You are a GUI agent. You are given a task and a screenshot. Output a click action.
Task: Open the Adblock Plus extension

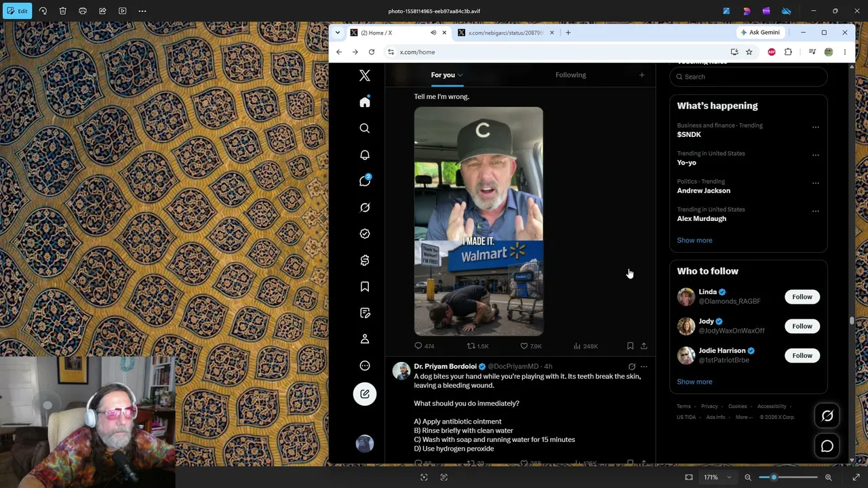772,52
